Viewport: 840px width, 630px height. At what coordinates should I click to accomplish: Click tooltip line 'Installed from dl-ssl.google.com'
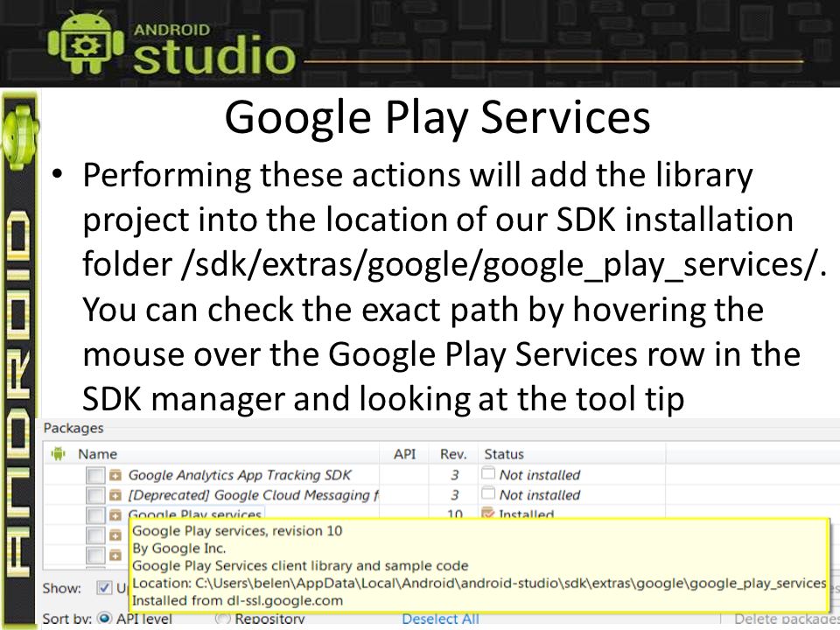tap(238, 600)
